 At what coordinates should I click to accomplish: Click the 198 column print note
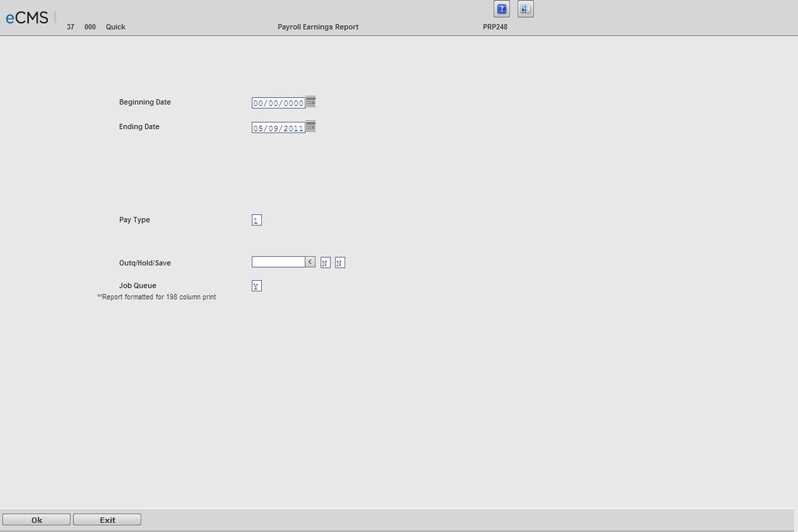(x=156, y=297)
